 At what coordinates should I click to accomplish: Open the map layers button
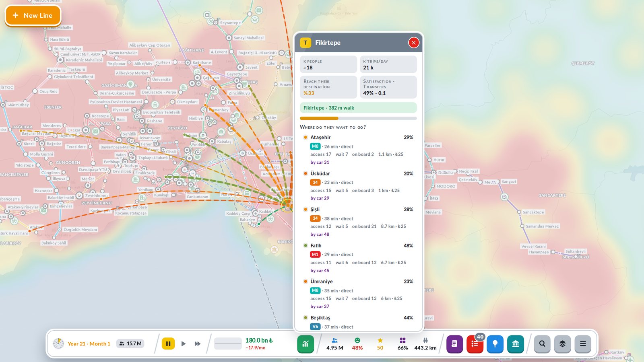click(x=563, y=344)
